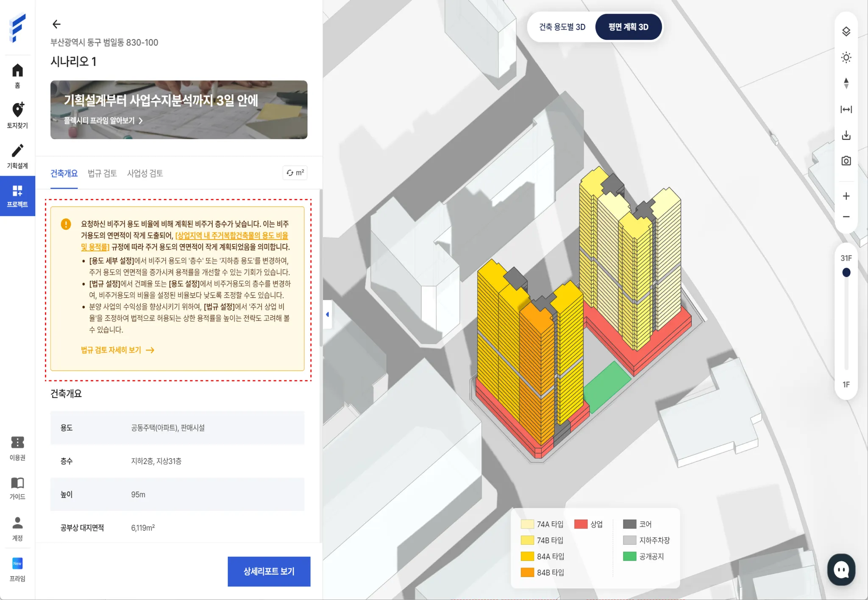Click the compass north icon
The image size is (868, 600).
846,84
